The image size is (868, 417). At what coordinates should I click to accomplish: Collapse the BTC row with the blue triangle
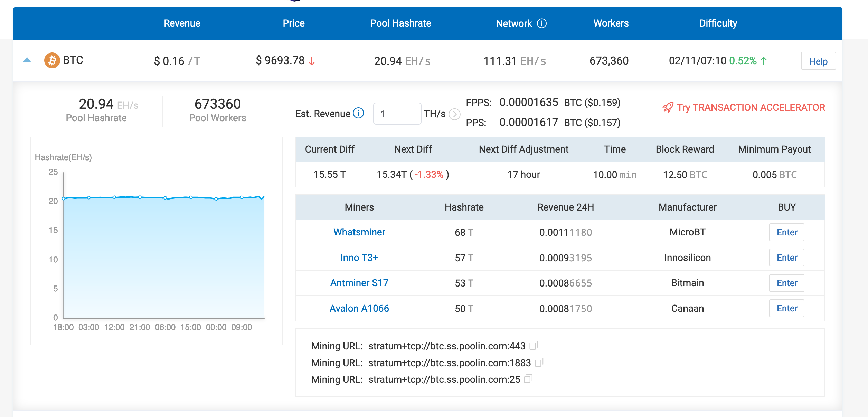(27, 60)
